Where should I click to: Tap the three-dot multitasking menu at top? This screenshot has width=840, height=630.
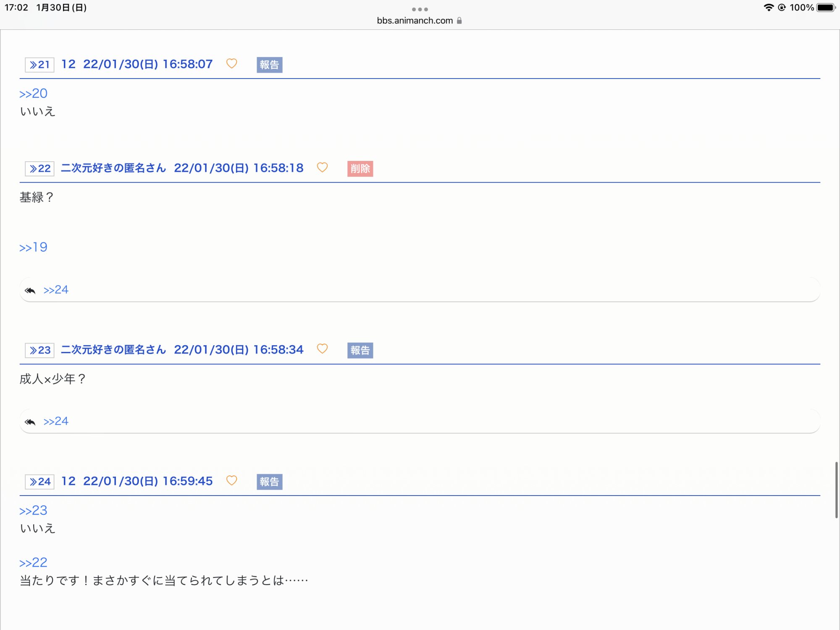tap(420, 9)
